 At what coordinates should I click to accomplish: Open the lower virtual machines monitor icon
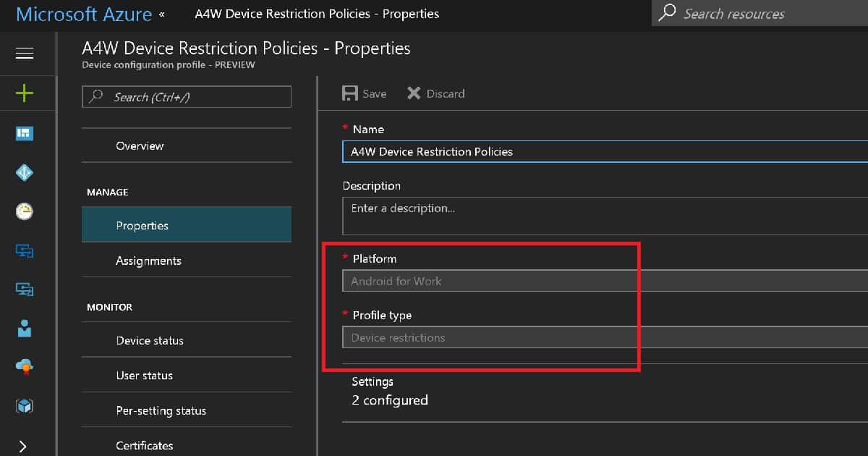point(25,290)
